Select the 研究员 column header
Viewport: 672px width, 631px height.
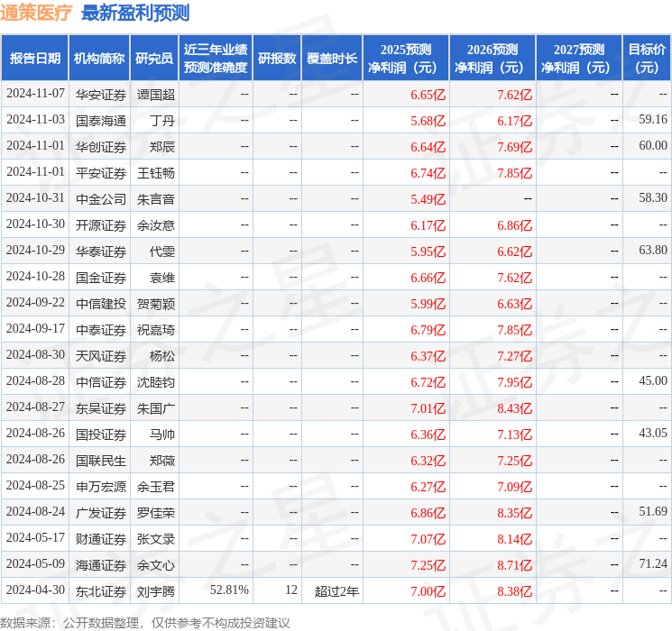coord(154,59)
